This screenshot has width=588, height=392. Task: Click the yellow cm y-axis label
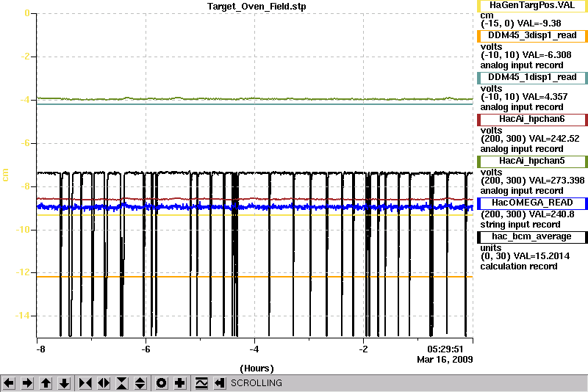(x=5, y=175)
